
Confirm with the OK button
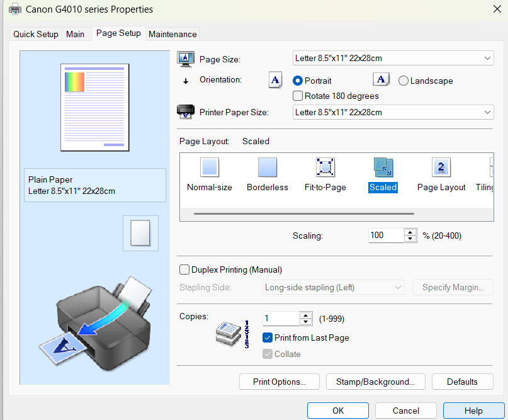click(338, 411)
